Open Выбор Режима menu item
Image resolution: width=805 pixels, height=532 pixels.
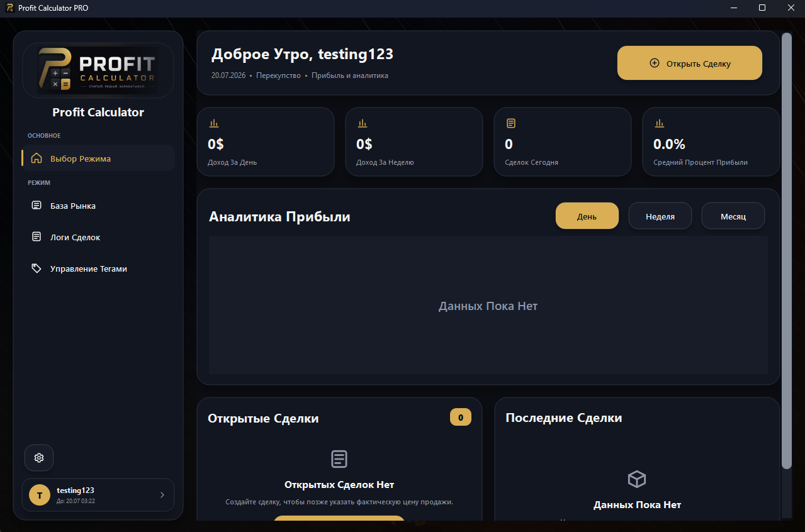(98, 158)
